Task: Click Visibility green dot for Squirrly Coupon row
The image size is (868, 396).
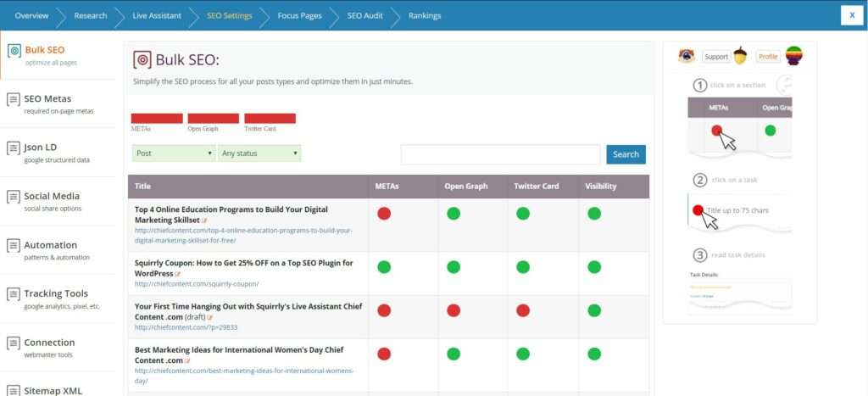Action: pos(594,267)
